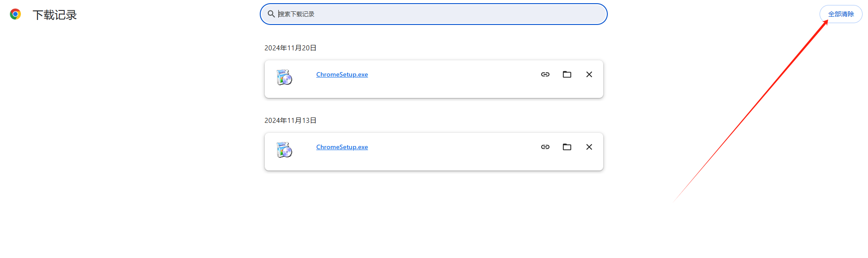This screenshot has height=258, width=868.
Task: Remove November 20 ChromeSetup.exe from list
Action: (x=589, y=74)
